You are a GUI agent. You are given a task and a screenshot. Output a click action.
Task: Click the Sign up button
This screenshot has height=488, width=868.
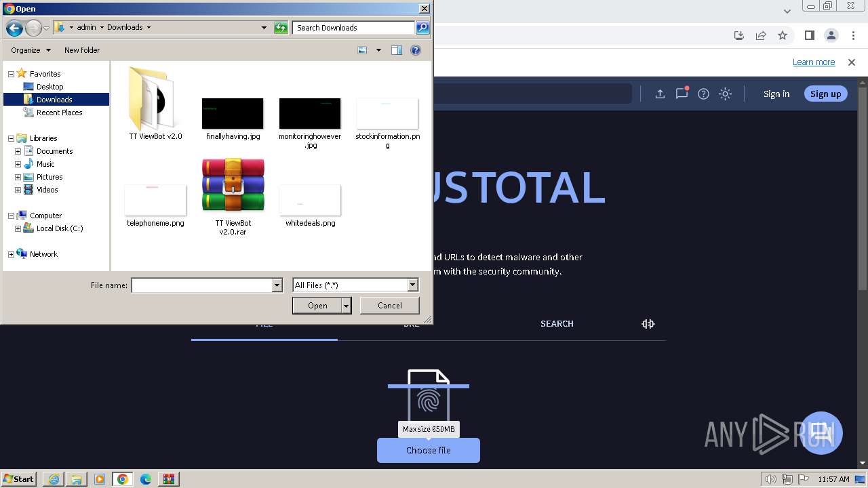click(x=825, y=94)
